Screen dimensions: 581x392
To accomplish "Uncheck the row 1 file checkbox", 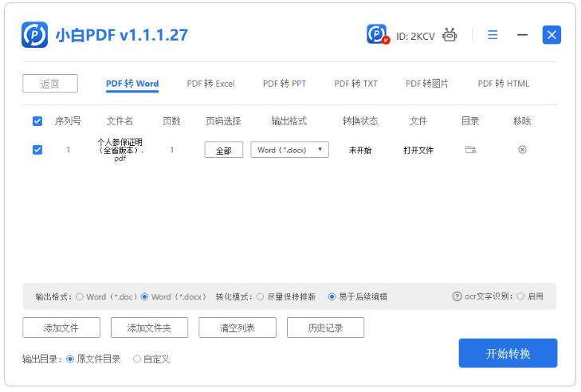I will click(x=37, y=150).
